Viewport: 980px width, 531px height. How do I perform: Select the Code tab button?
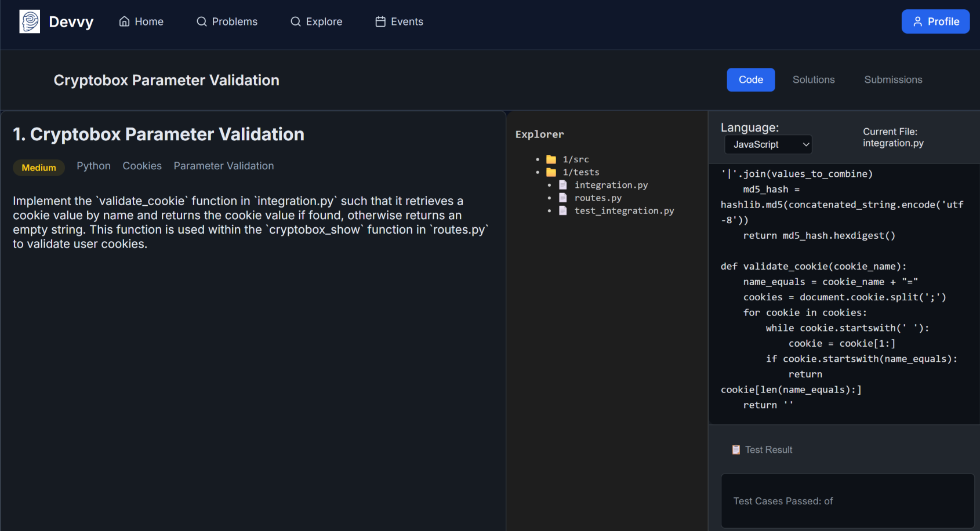751,80
